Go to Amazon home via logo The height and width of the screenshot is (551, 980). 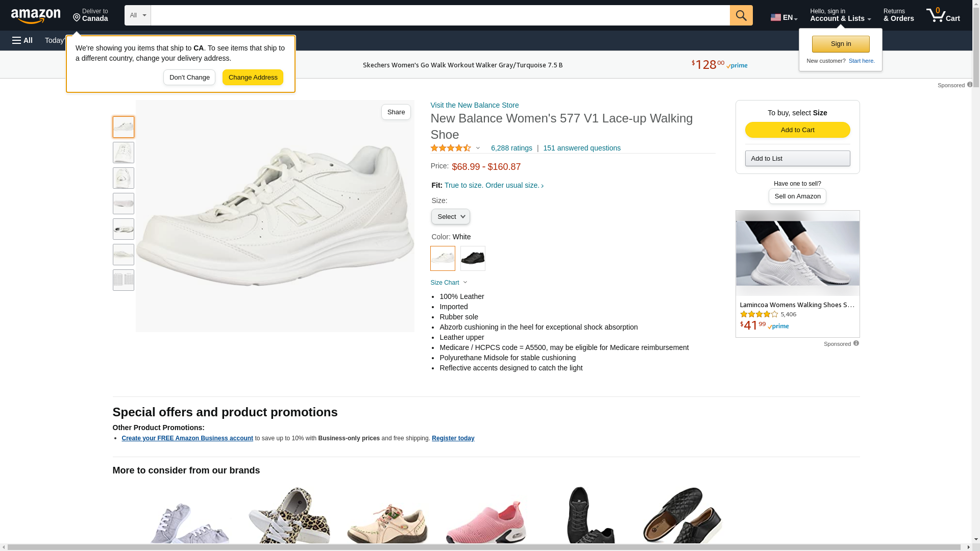[36, 16]
